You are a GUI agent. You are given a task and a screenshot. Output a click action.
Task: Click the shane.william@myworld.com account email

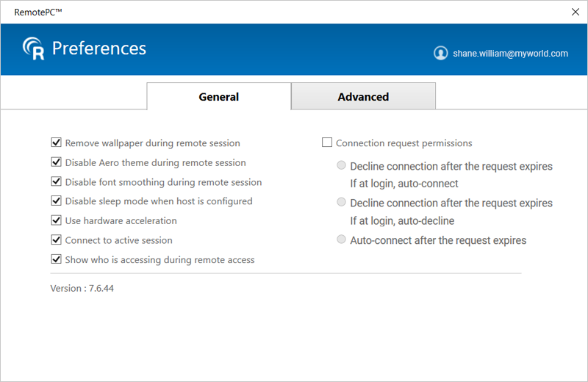pyautogui.click(x=510, y=54)
